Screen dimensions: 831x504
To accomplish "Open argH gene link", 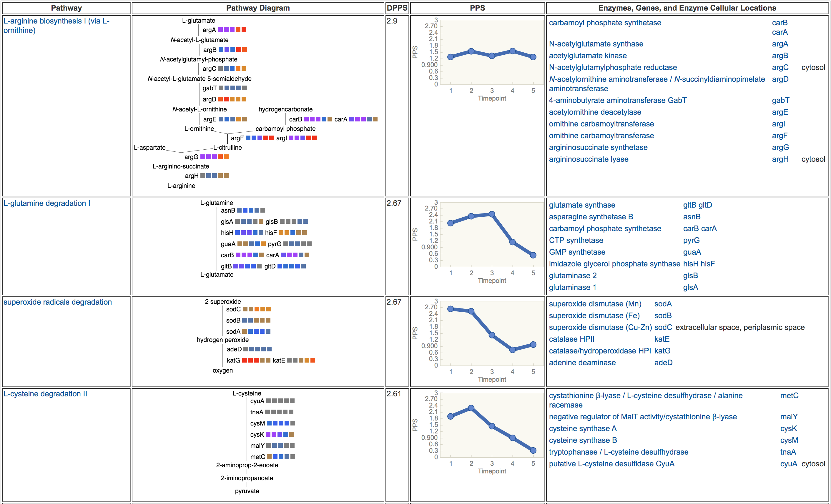I will pyautogui.click(x=780, y=159).
